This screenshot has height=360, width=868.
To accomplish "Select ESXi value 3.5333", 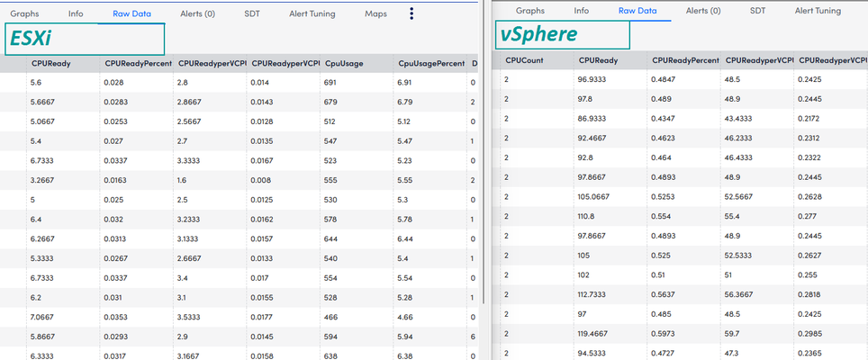I will pos(189,317).
